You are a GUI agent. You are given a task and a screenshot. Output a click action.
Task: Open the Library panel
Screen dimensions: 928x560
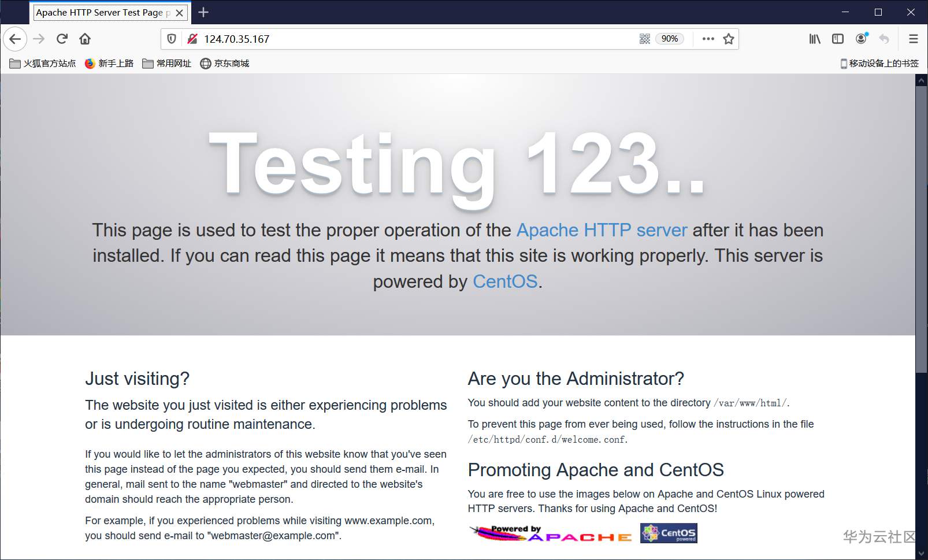click(x=815, y=39)
